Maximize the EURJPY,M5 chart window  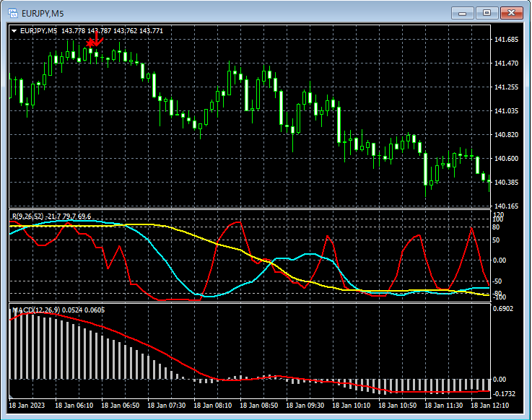(x=487, y=13)
